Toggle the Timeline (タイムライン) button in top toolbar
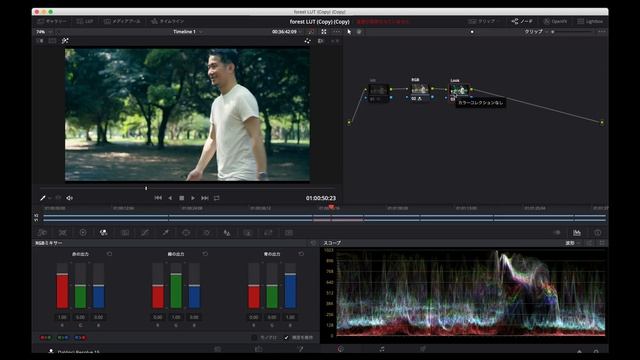The width and height of the screenshot is (640, 360). coord(167,21)
